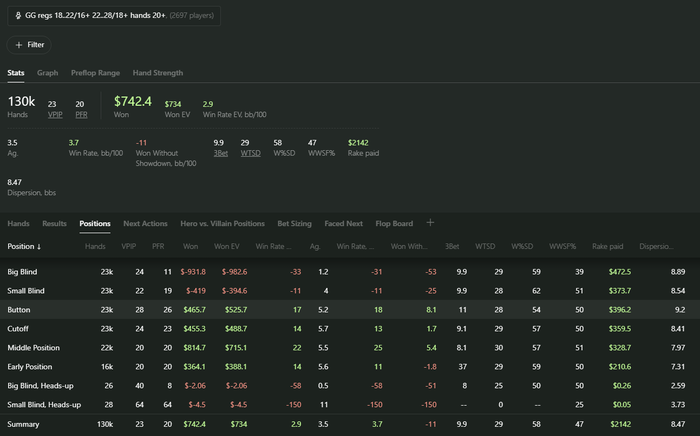Click Early Position rake paid $210.6

[x=620, y=367]
